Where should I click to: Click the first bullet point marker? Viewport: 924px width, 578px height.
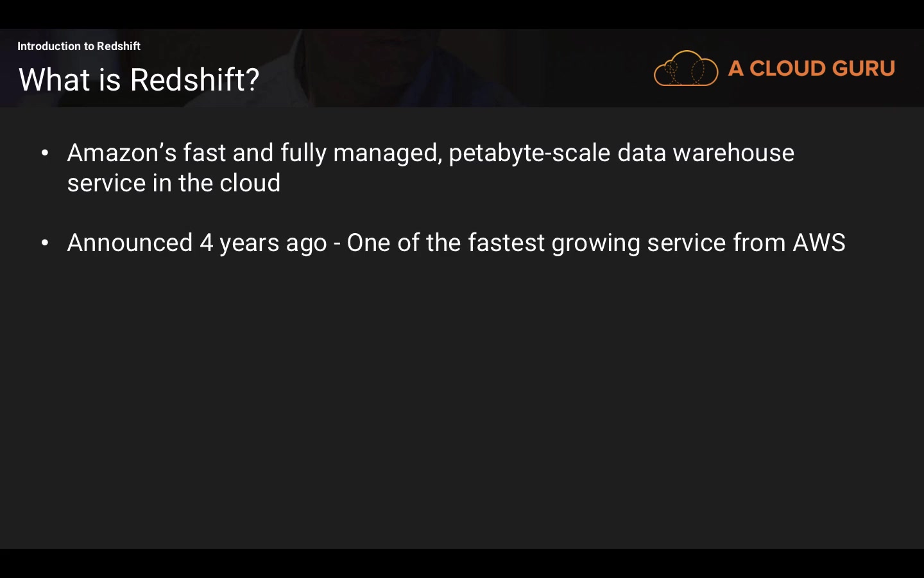point(45,153)
